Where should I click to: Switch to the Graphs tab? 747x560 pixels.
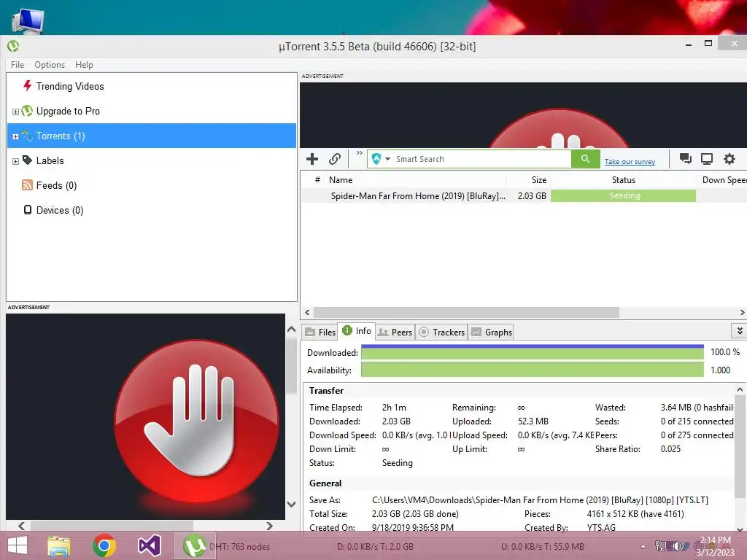pos(491,332)
